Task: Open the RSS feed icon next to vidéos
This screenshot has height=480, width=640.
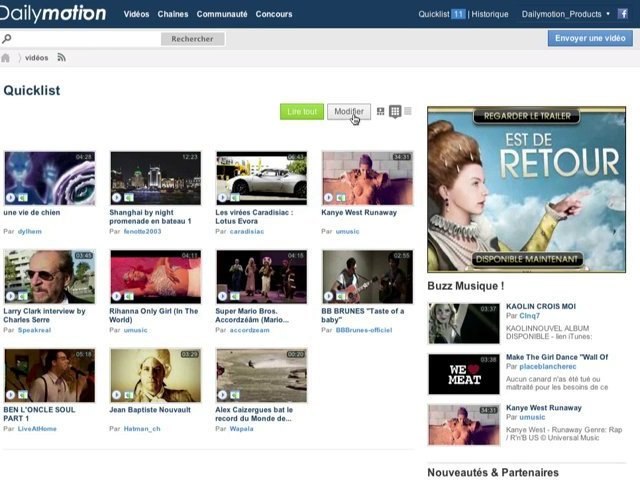Action: pyautogui.click(x=62, y=58)
